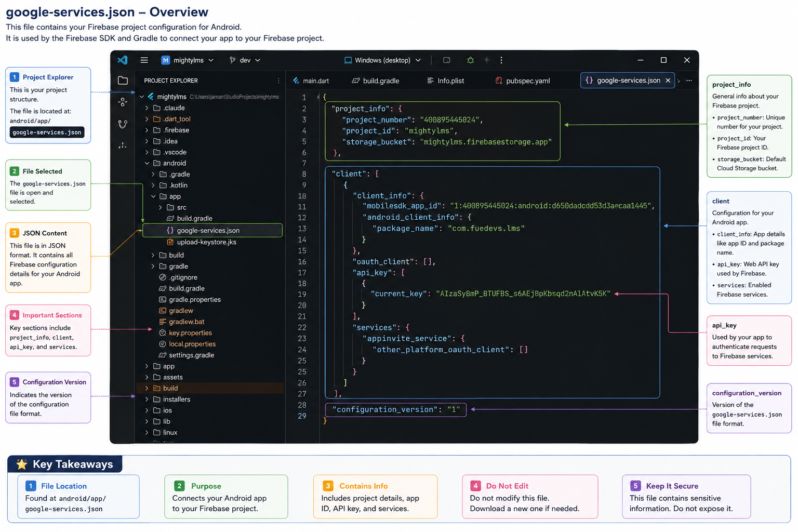
Task: Switch to the Info.plist tab
Action: pyautogui.click(x=446, y=81)
